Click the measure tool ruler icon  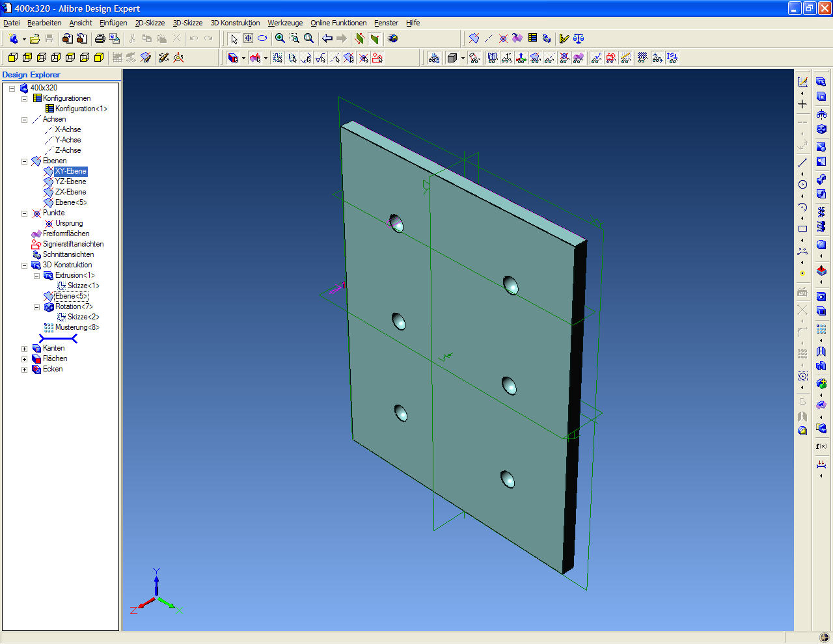click(x=564, y=39)
